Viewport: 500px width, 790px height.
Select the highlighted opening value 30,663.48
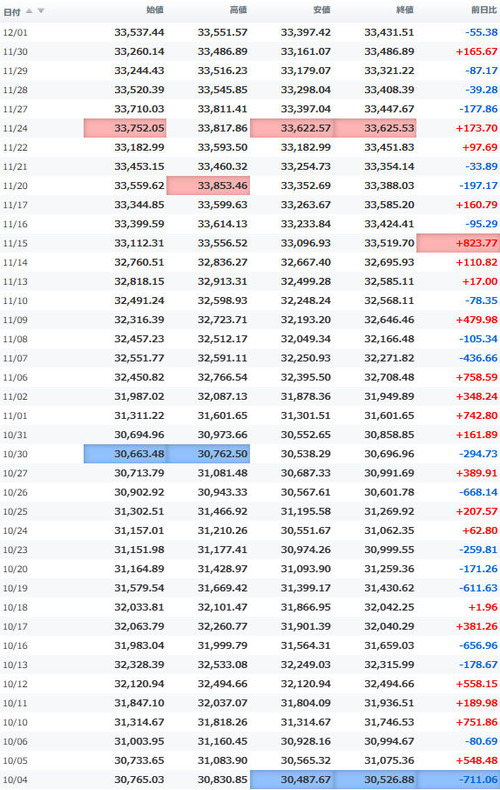click(x=125, y=453)
